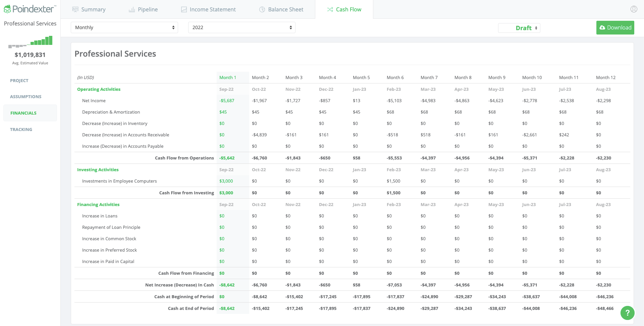Click Decrease (Increase) in Inventory label

[x=115, y=123]
